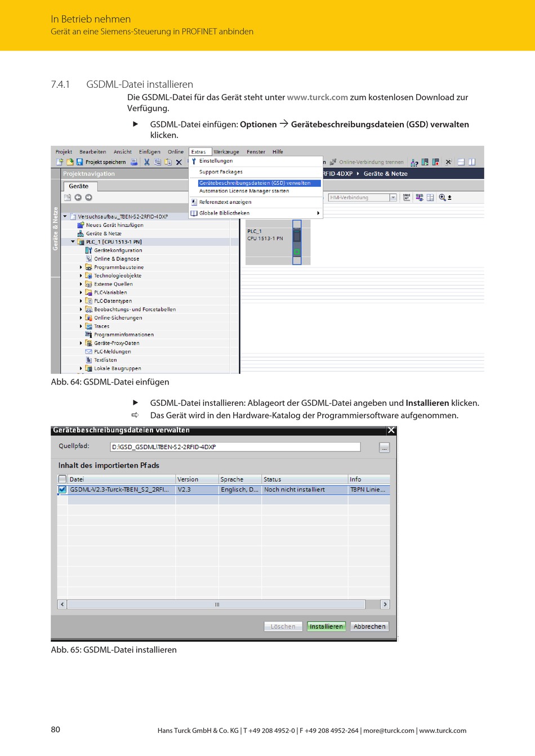Screen dimensions: 535x756
Task: Expand the Externe Quellen folder
Action: [x=81, y=284]
